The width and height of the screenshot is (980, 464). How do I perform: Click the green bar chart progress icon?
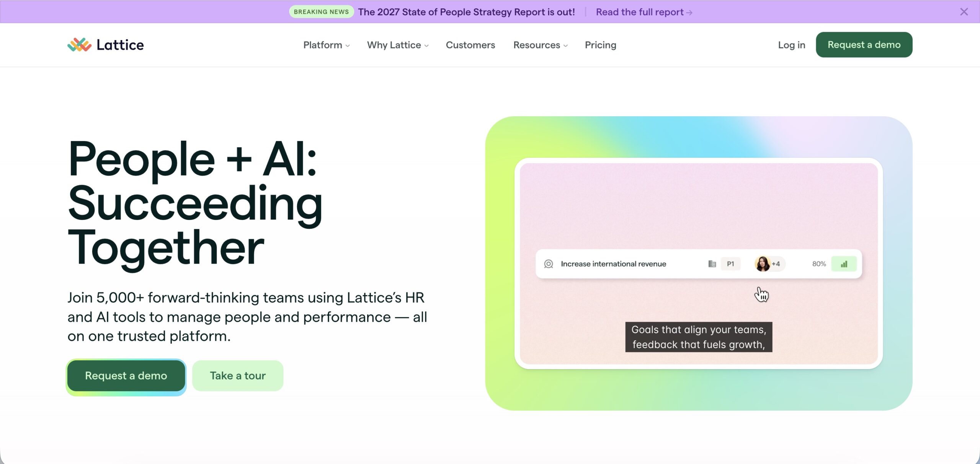click(844, 264)
